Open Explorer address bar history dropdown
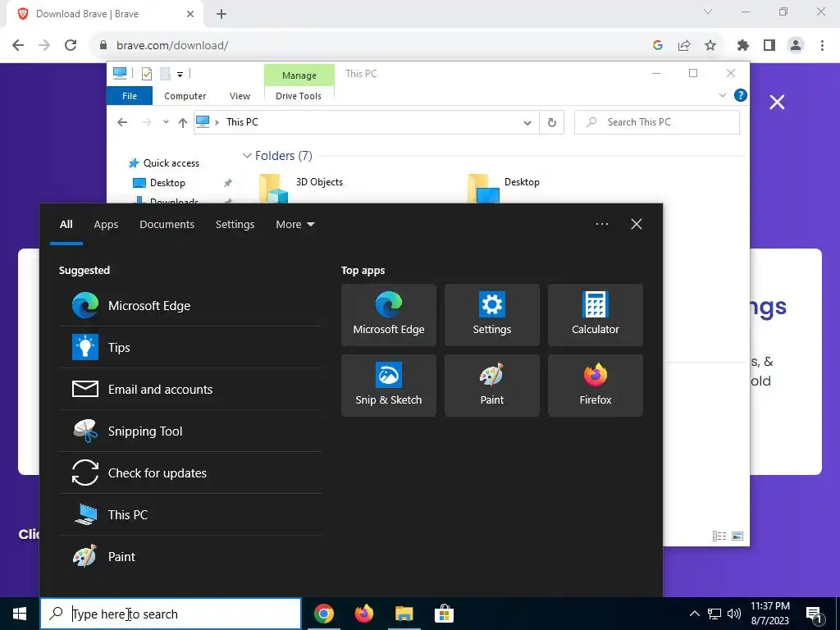Viewport: 840px width, 630px height. (x=527, y=123)
